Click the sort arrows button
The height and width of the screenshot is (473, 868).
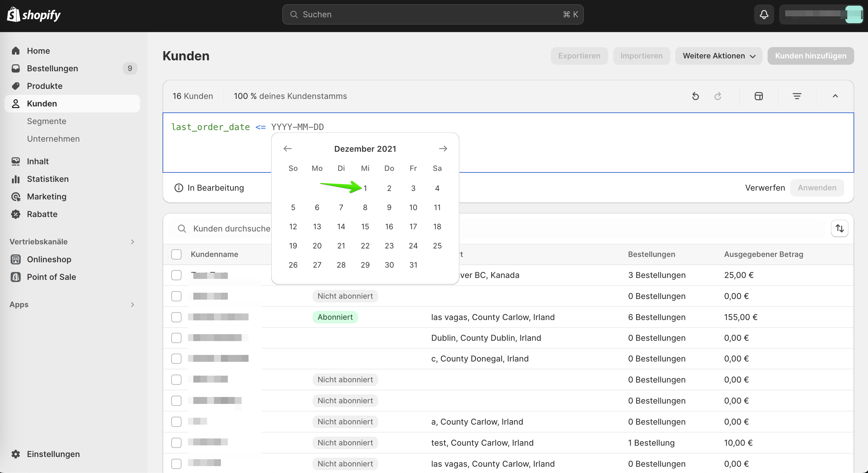point(839,229)
